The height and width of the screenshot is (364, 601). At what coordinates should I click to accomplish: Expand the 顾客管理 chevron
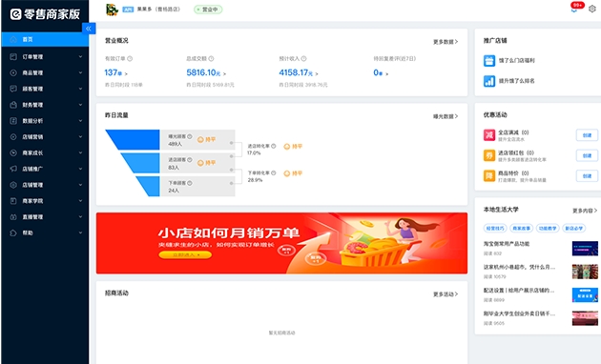[80, 89]
